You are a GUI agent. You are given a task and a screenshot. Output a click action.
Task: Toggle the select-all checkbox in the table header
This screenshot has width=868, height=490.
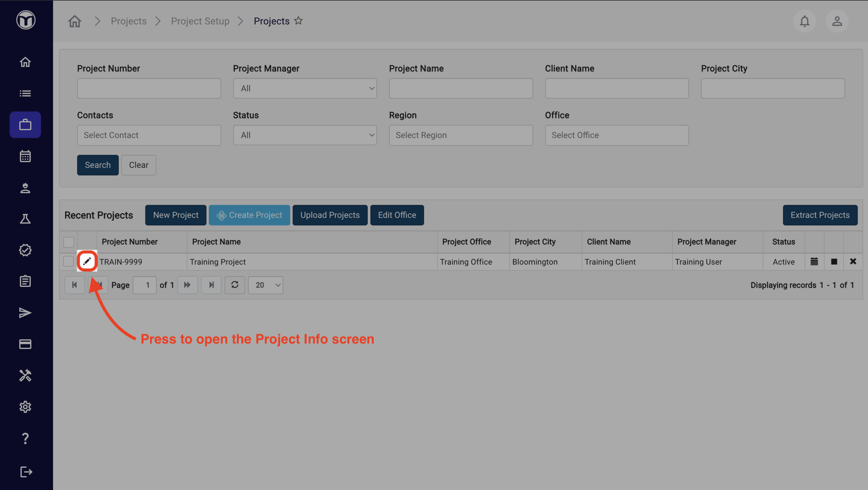(x=68, y=242)
